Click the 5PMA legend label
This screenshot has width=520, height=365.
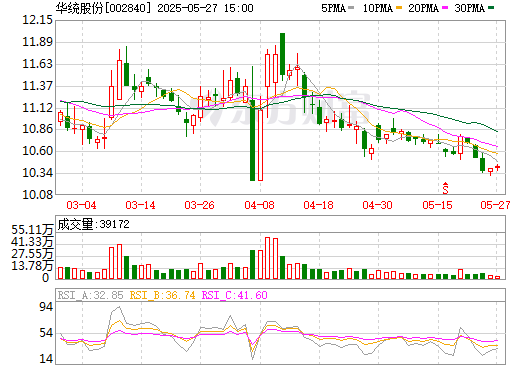333,8
